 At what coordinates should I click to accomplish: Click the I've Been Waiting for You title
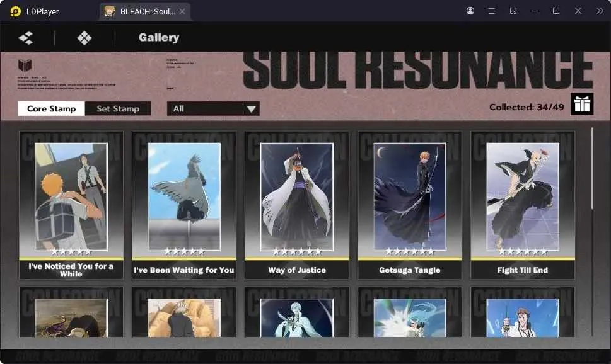(184, 270)
